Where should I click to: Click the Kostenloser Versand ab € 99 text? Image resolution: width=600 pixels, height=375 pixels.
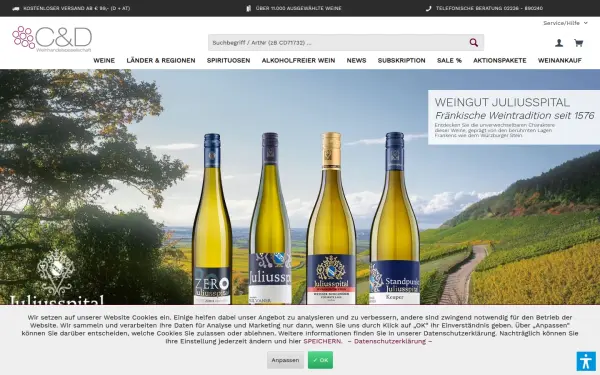(x=77, y=8)
